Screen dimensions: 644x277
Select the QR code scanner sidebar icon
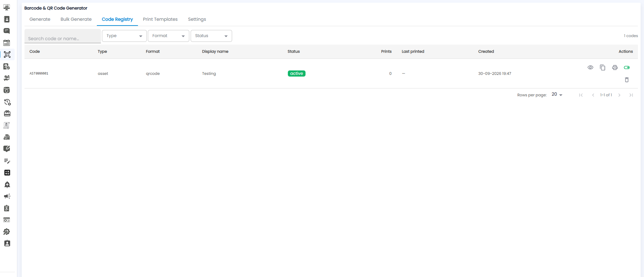coord(7,54)
